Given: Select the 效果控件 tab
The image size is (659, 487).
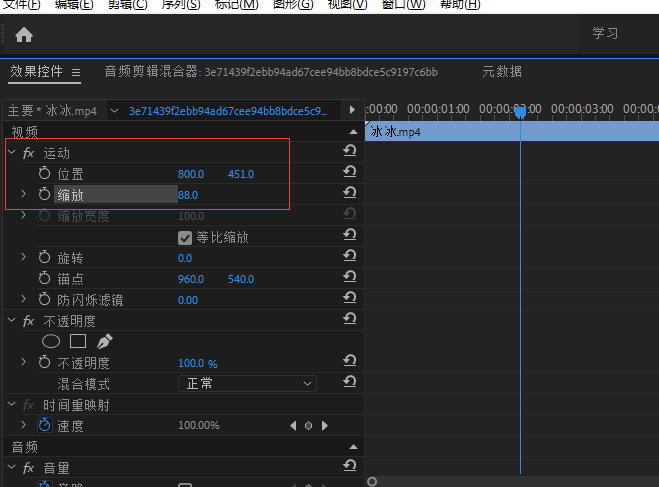Looking at the screenshot, I should click(36, 71).
